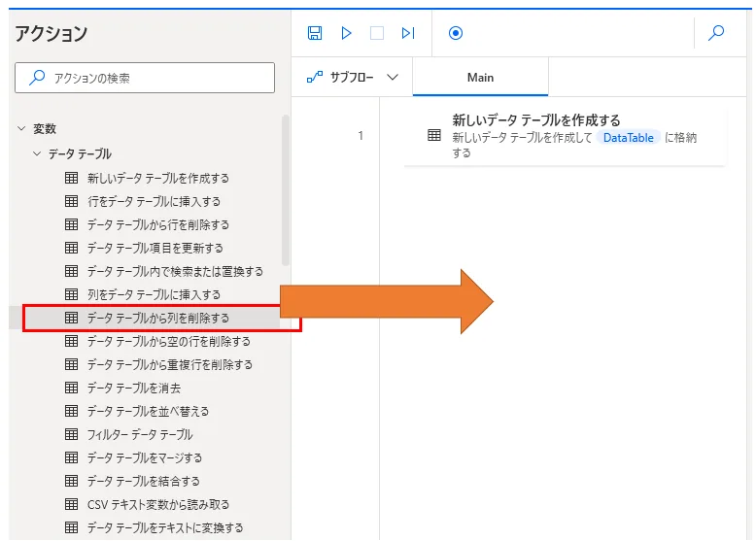This screenshot has height=541, width=756.
Task: Switch to the Main tab
Action: click(x=480, y=78)
